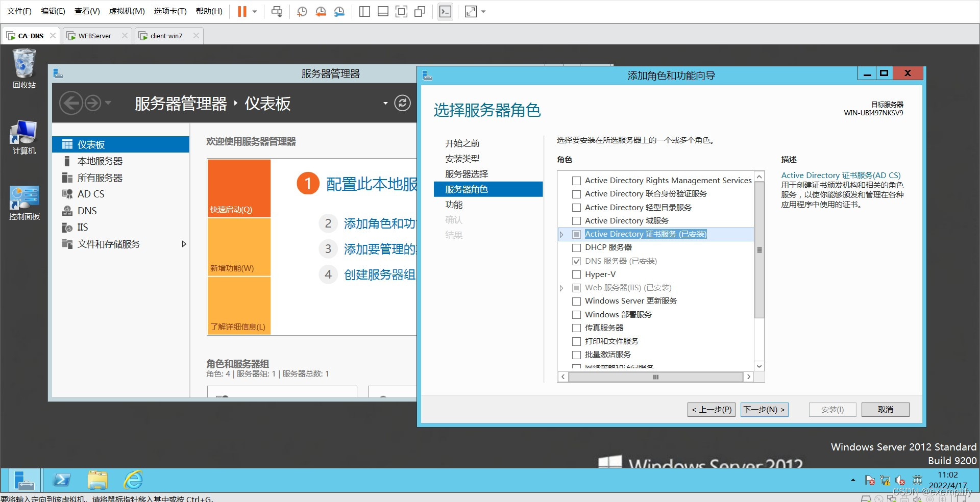Open the 查看(V) menu
The height and width of the screenshot is (502, 980).
click(x=87, y=11)
